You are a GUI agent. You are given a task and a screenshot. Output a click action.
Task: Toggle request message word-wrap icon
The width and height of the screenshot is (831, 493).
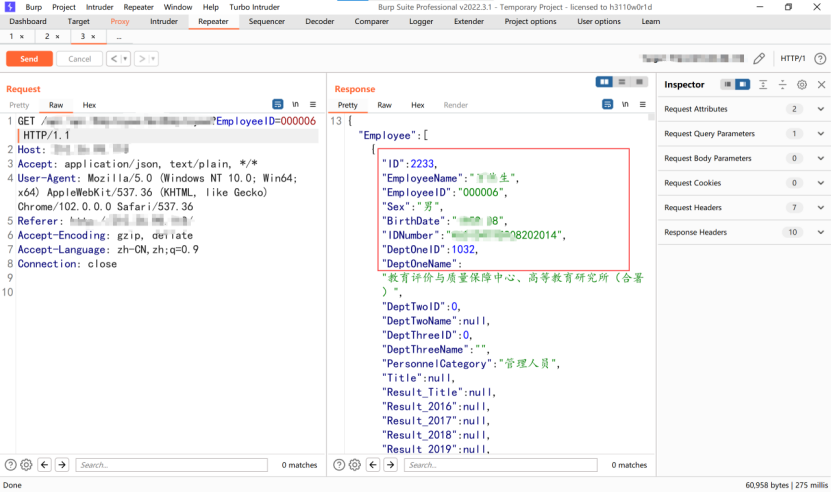pyautogui.click(x=277, y=104)
